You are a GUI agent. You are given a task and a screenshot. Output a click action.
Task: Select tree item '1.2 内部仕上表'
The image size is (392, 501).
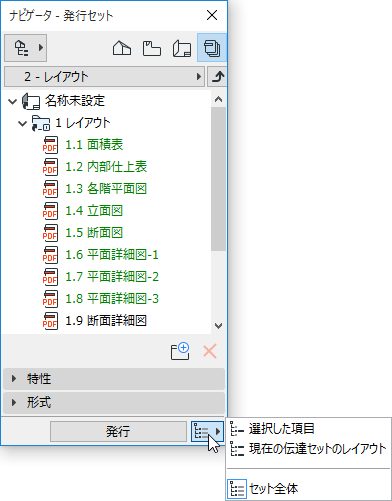(x=106, y=167)
